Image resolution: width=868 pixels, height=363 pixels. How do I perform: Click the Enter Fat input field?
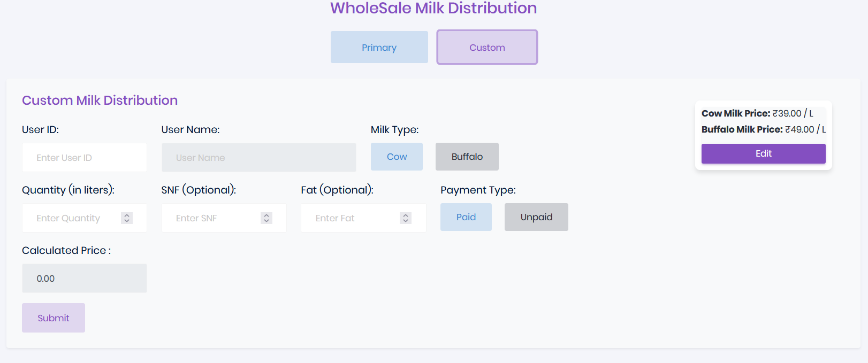[353, 218]
